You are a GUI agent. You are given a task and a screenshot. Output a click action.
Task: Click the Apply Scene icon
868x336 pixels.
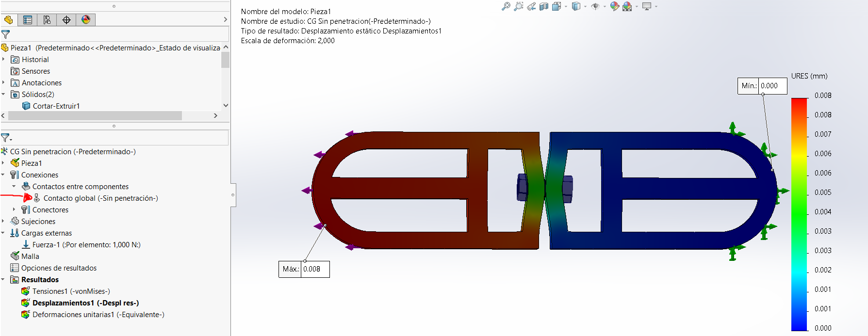pos(627,6)
